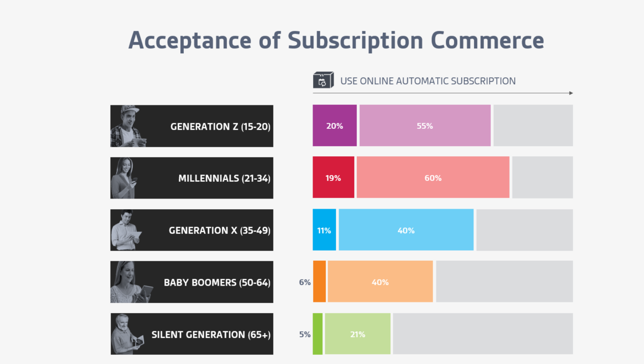
Task: Click the Silent Generation man photo
Action: coord(127,334)
